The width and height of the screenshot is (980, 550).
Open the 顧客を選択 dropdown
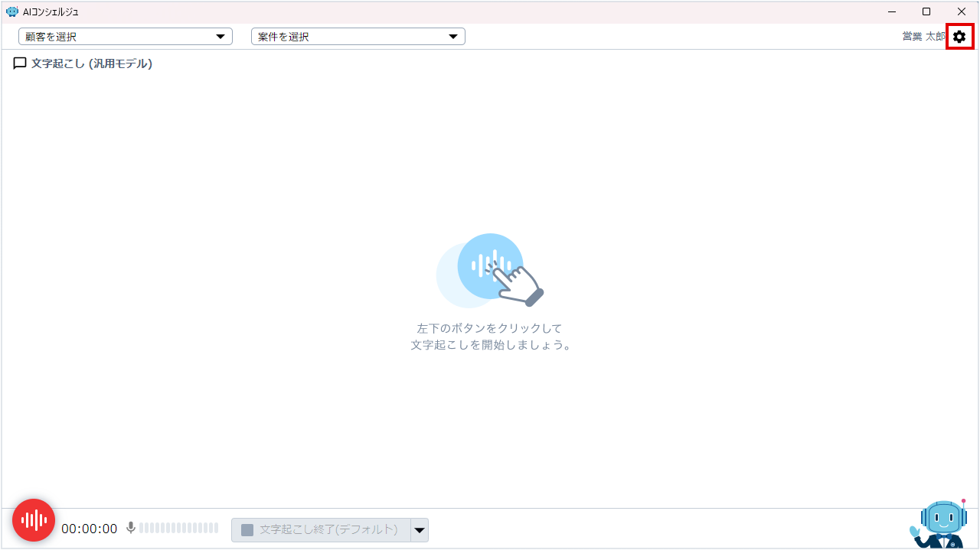[126, 37]
